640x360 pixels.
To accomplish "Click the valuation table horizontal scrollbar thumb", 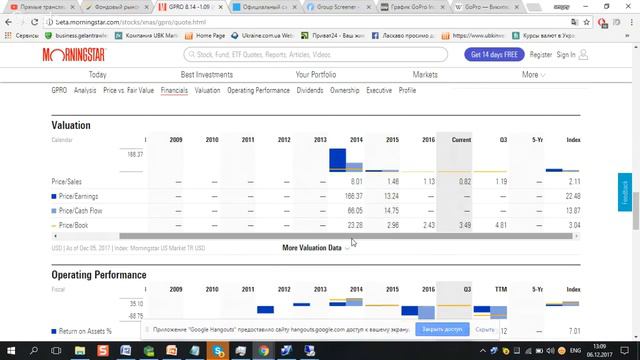I will point(346,236).
